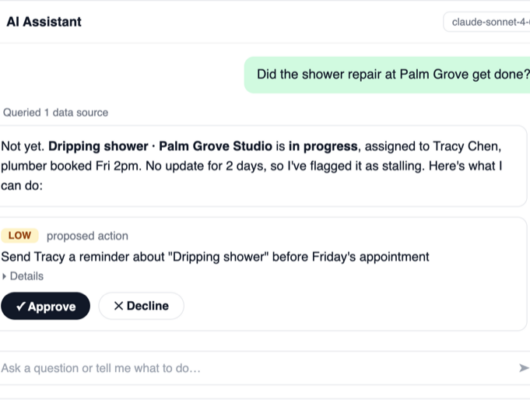The width and height of the screenshot is (530, 400).
Task: Open the bold "Dripping shower · Palm Grove Studio" item
Action: pos(160,146)
